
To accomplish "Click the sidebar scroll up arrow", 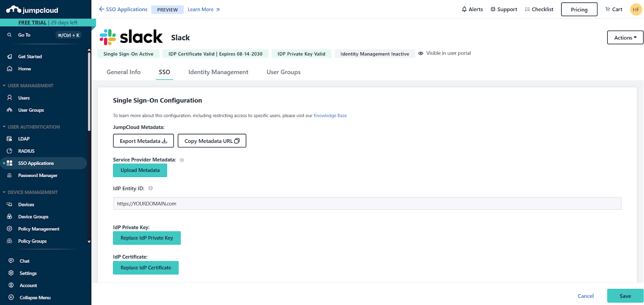I will coord(89,50).
